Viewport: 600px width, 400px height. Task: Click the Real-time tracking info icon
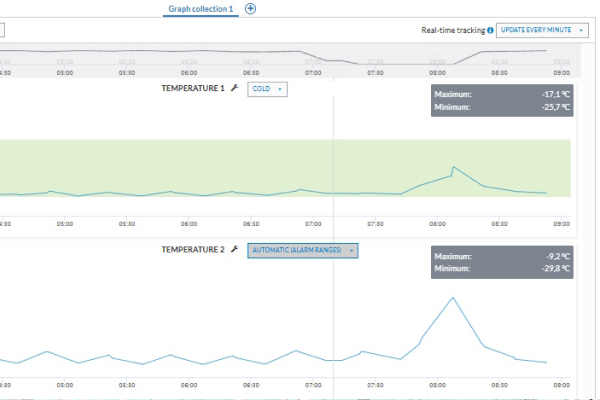(490, 31)
